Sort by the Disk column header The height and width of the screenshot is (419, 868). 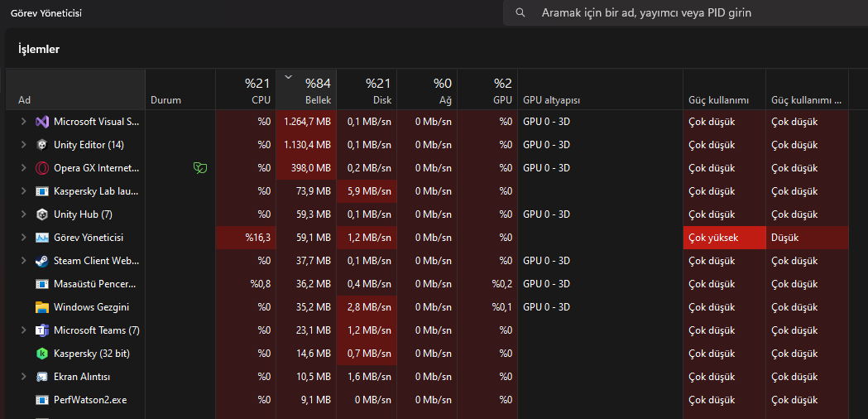tap(367, 89)
